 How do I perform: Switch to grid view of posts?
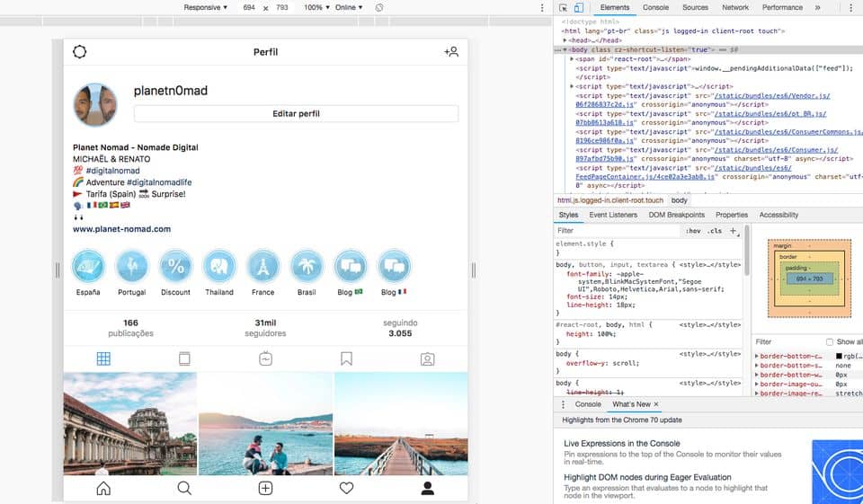(103, 358)
